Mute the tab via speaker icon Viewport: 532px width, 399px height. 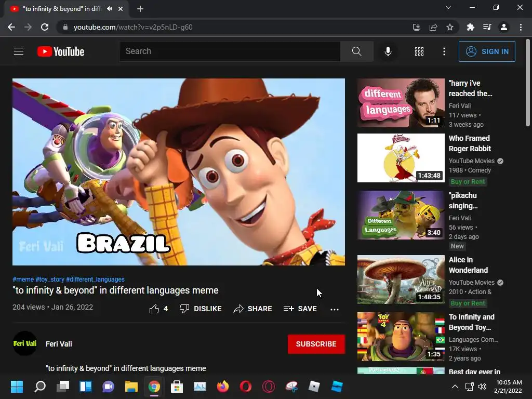pos(109,9)
